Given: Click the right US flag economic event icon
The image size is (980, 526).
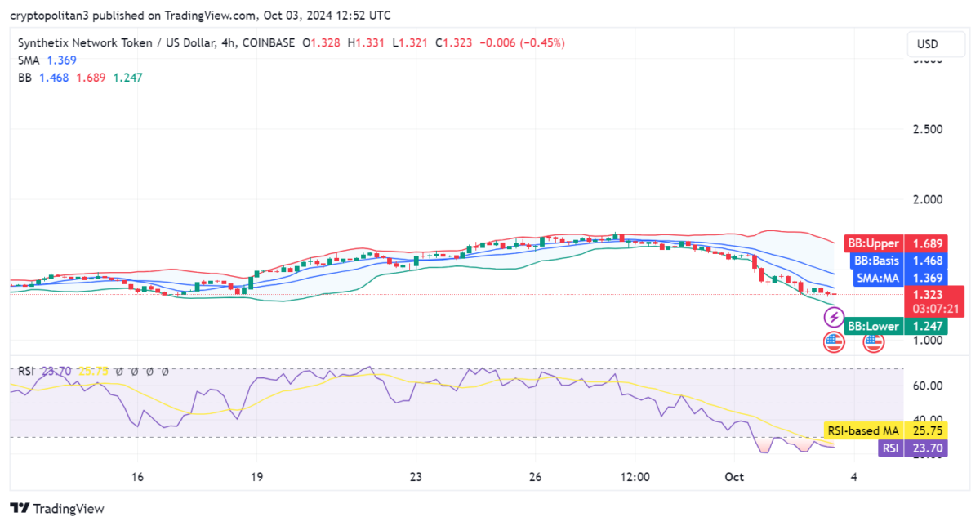Looking at the screenshot, I should click(874, 342).
